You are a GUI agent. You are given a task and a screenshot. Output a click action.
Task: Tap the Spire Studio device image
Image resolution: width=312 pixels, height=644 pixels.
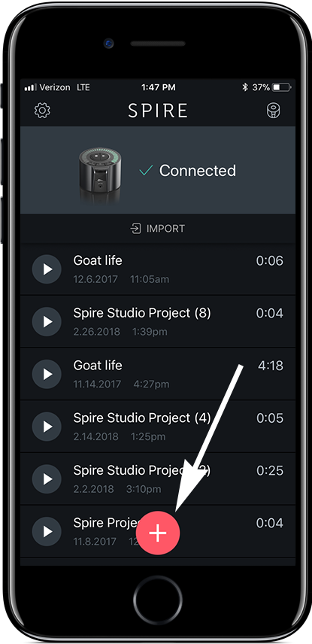[100, 174]
